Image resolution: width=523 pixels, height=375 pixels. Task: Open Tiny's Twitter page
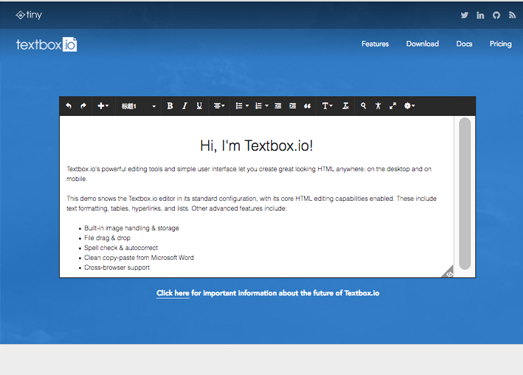464,15
